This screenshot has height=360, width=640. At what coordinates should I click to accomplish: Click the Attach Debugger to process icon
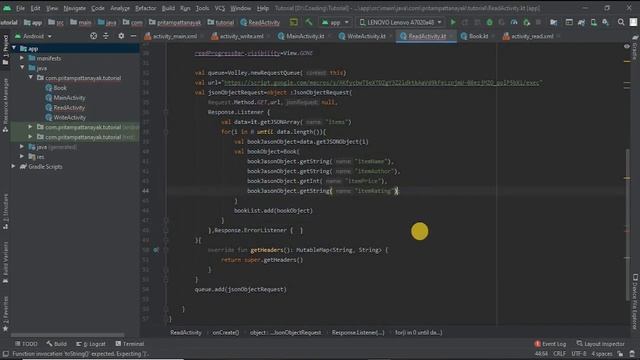[x=527, y=22]
